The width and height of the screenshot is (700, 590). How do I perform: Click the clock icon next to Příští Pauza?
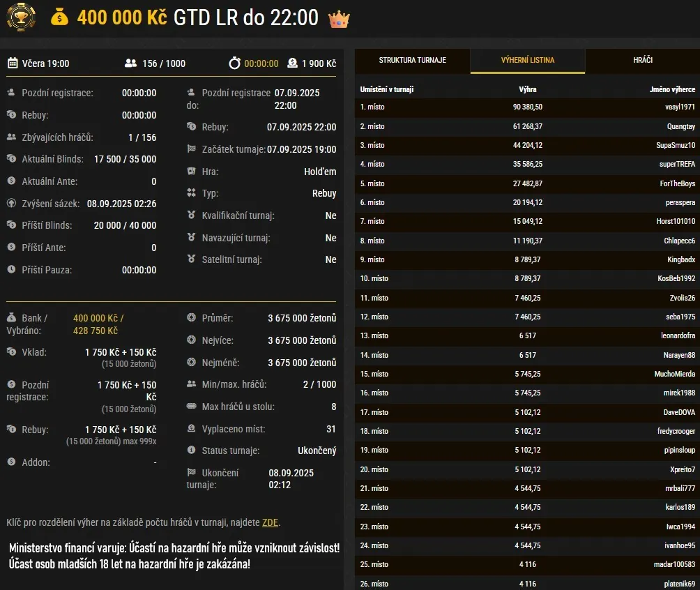12,269
